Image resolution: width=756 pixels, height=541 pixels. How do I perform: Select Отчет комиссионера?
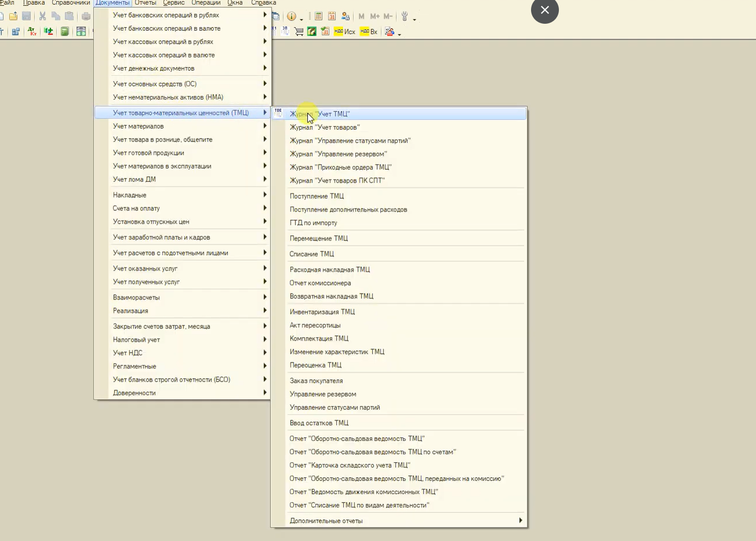point(399,283)
